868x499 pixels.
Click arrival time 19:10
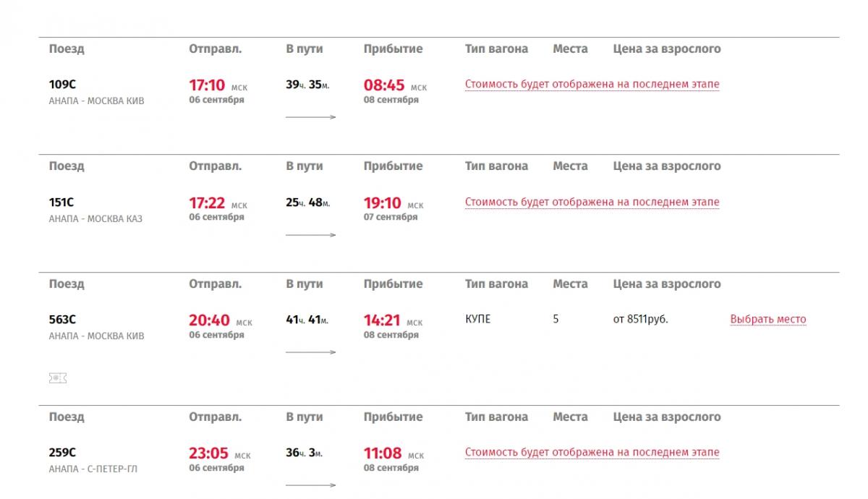click(x=382, y=203)
